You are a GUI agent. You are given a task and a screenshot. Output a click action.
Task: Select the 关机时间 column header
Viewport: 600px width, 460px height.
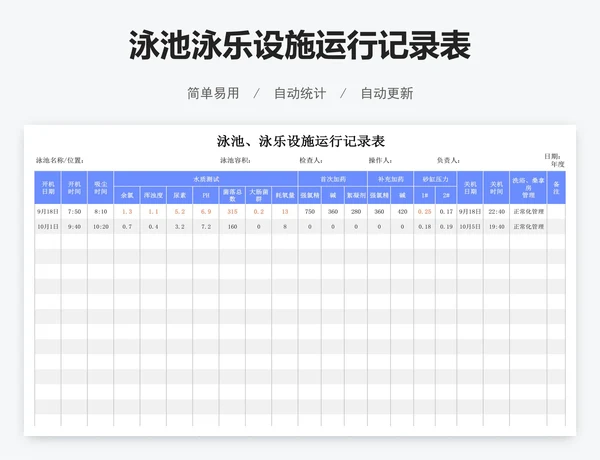[x=497, y=188]
